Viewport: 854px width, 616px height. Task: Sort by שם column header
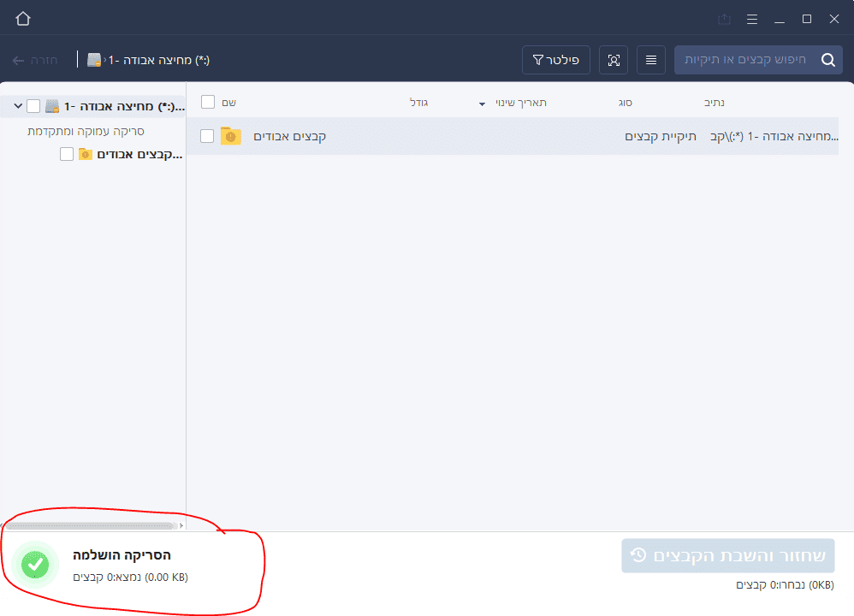click(228, 103)
